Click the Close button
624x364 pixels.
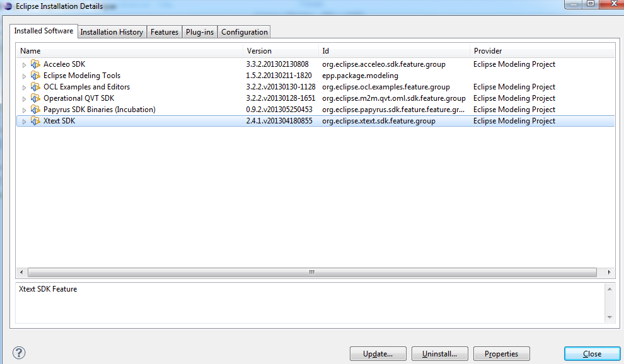point(592,354)
